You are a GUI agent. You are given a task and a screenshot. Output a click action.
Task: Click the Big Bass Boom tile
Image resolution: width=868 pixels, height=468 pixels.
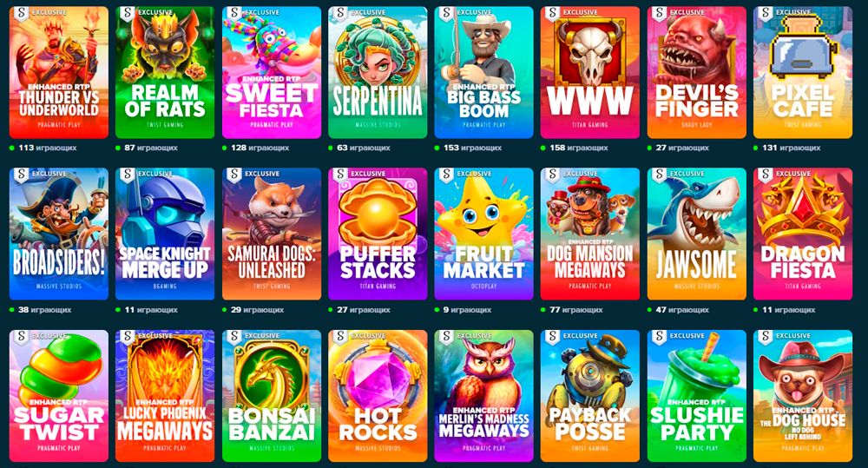(x=483, y=73)
